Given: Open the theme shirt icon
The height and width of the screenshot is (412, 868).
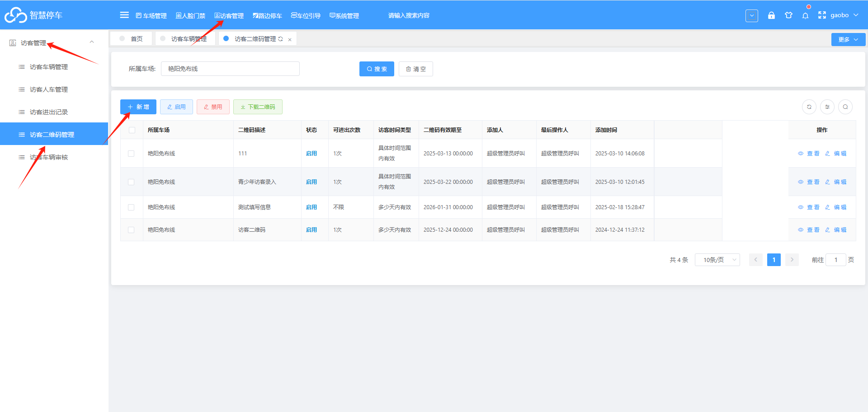Looking at the screenshot, I should pos(788,15).
